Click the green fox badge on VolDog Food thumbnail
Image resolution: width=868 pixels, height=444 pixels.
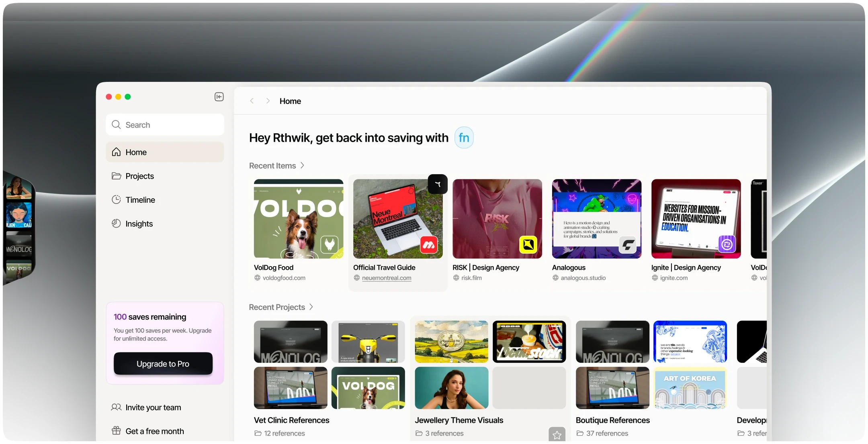(330, 244)
